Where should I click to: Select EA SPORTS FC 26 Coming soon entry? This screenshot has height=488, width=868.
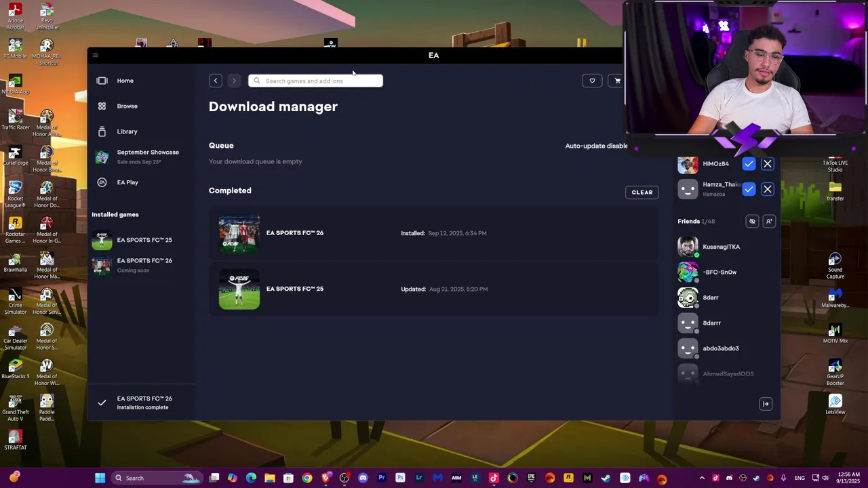(x=141, y=265)
